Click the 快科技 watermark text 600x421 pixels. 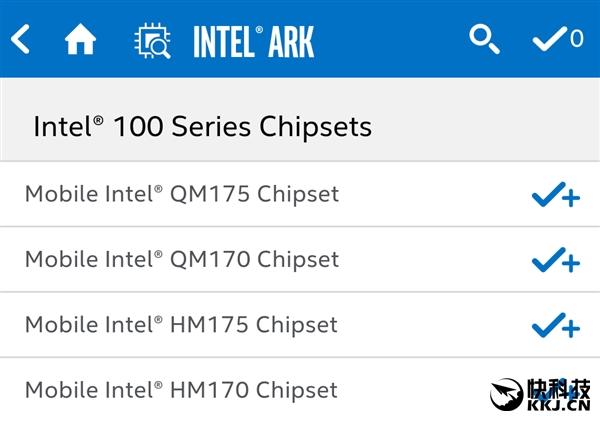(x=558, y=388)
